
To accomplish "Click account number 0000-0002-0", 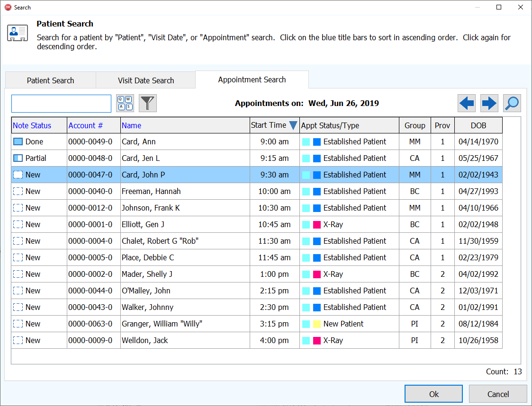I will [90, 274].
